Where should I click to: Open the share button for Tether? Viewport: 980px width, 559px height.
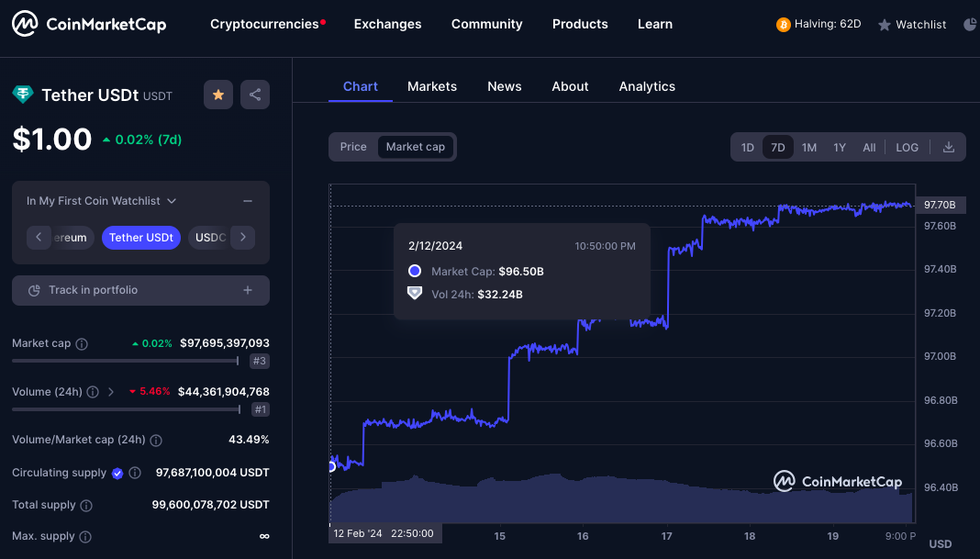coord(255,95)
